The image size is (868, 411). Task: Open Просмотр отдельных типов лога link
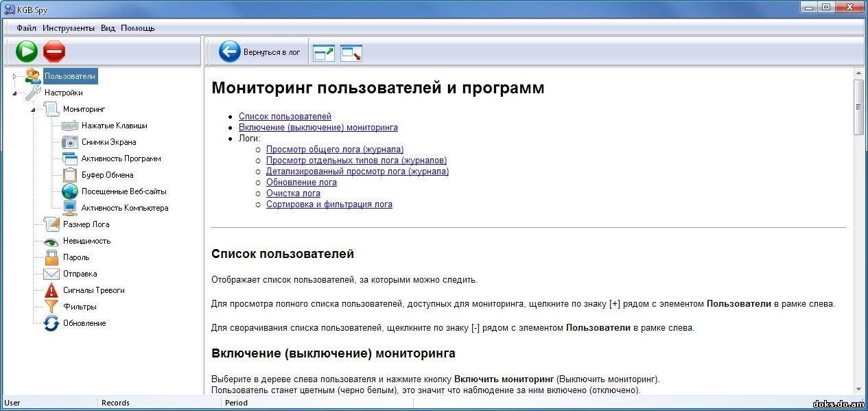pyautogui.click(x=356, y=161)
